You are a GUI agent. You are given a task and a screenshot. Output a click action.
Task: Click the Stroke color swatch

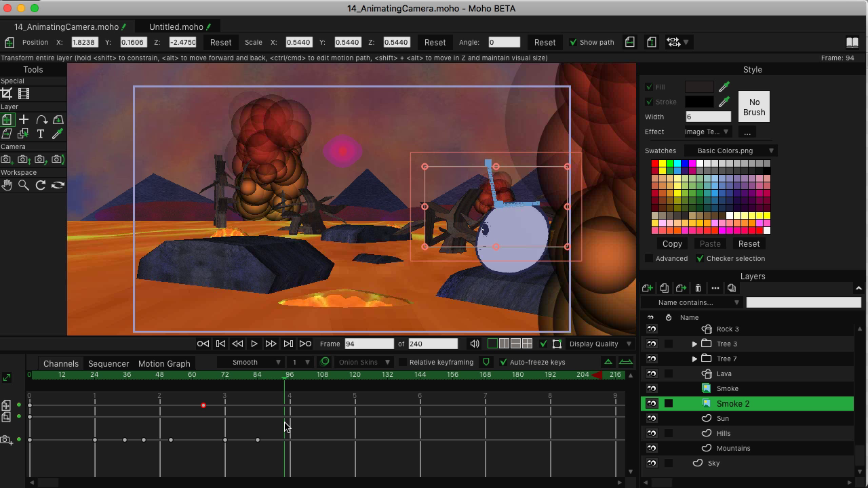[698, 102]
